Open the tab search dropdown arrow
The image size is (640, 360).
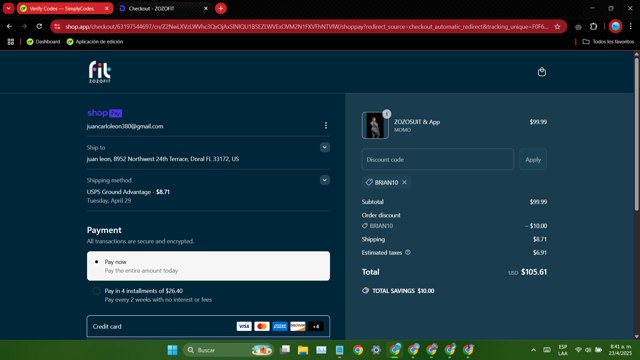8,9
